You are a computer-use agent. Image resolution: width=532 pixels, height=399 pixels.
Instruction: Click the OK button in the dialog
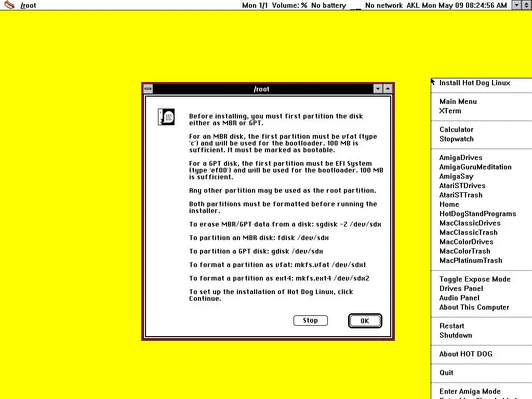pyautogui.click(x=365, y=321)
